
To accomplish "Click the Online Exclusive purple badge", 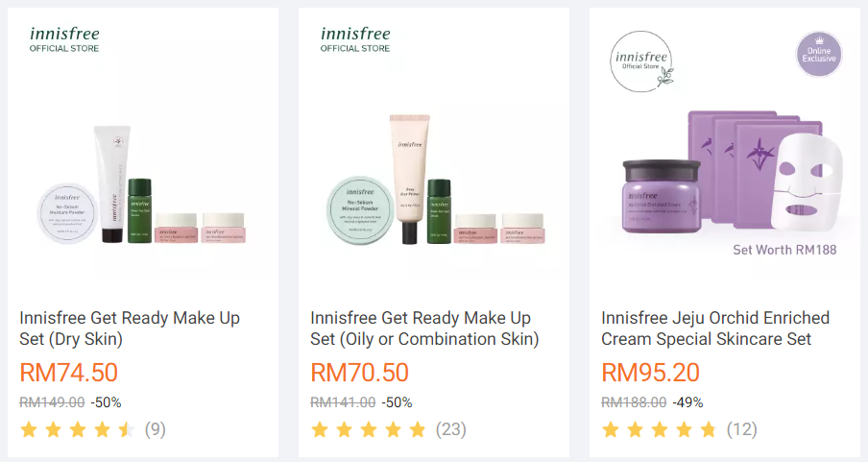I will point(819,55).
